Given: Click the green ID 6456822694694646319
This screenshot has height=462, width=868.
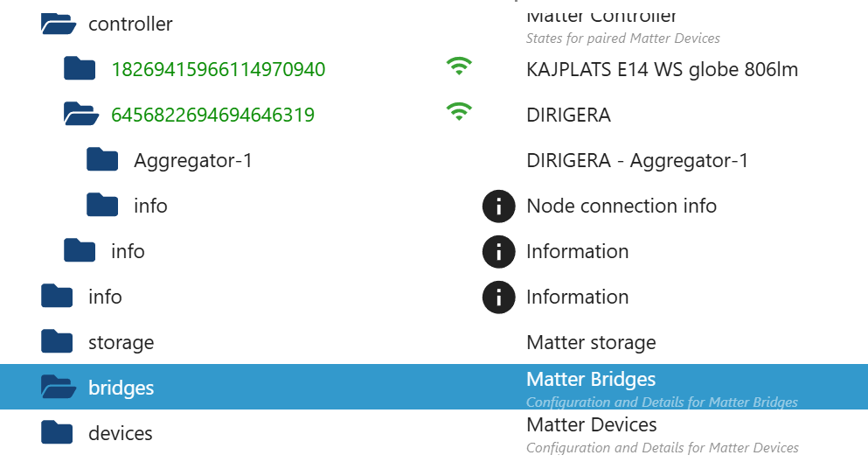Looking at the screenshot, I should (212, 115).
